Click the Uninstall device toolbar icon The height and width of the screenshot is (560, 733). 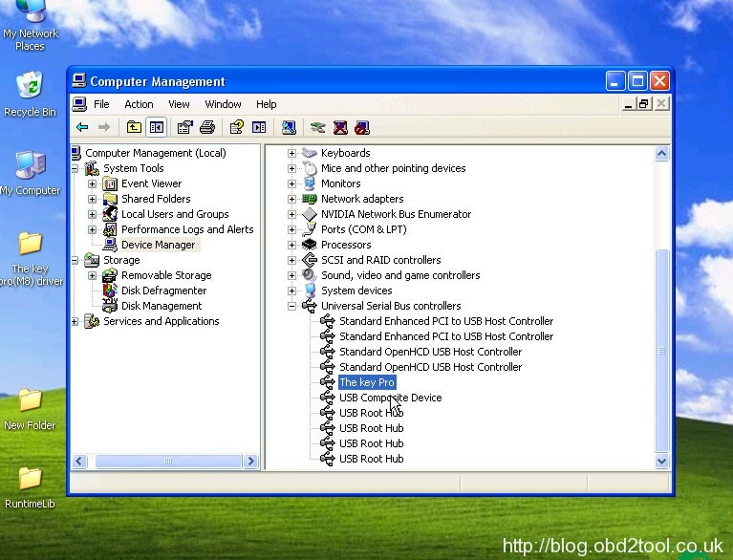[x=340, y=127]
